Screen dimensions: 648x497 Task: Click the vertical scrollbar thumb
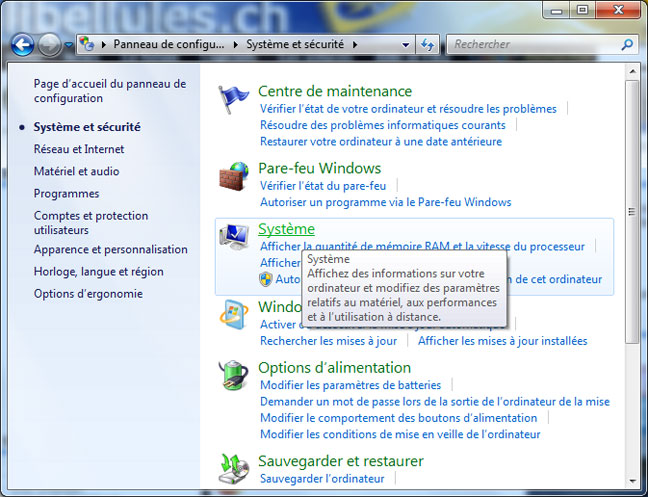632,212
